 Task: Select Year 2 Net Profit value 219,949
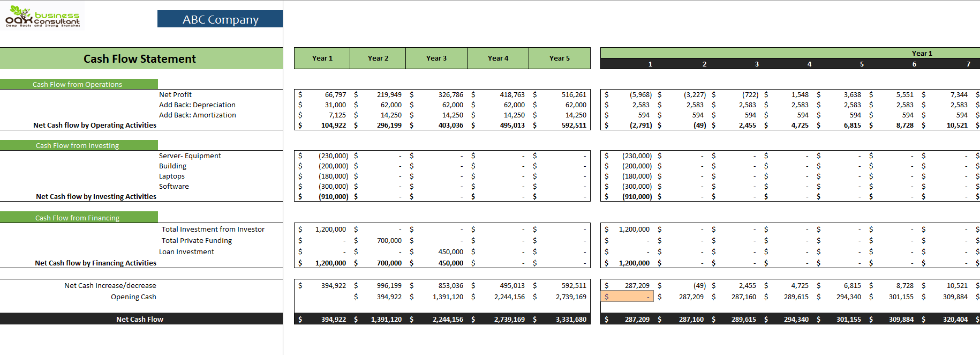[389, 94]
